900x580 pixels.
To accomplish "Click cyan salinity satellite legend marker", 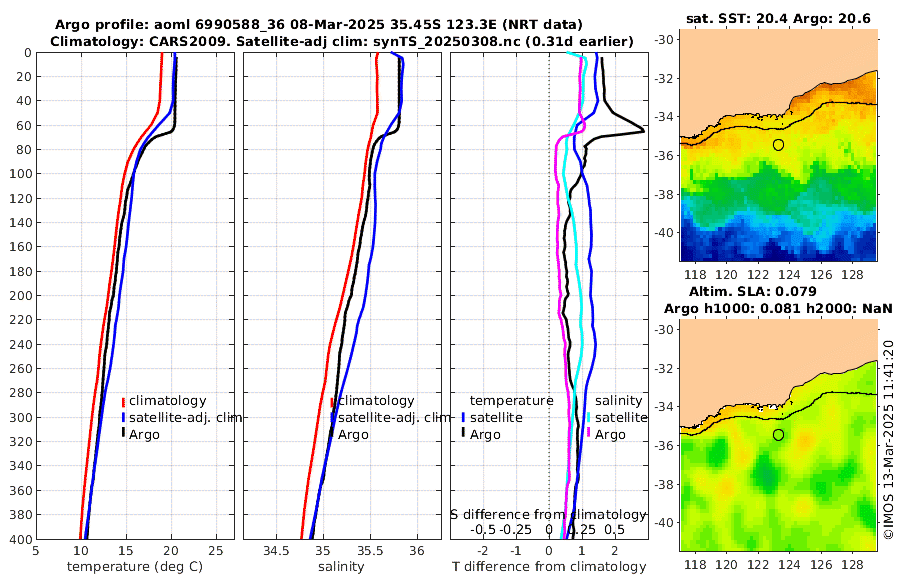I will (589, 417).
